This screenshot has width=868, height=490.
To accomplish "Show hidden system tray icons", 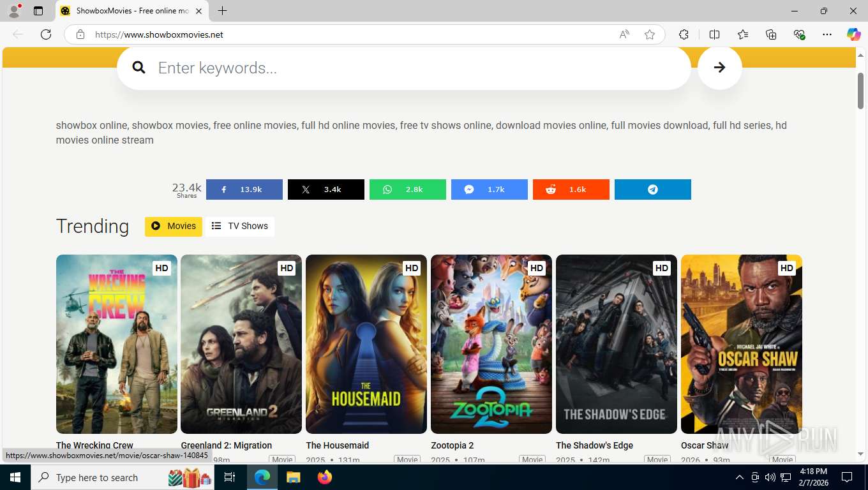I will click(740, 477).
